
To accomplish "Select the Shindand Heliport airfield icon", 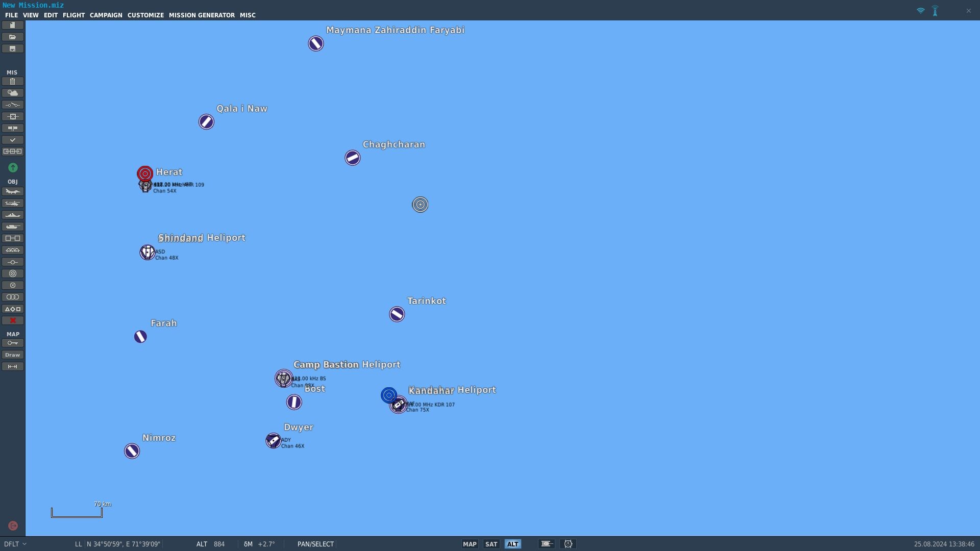I will [x=148, y=252].
